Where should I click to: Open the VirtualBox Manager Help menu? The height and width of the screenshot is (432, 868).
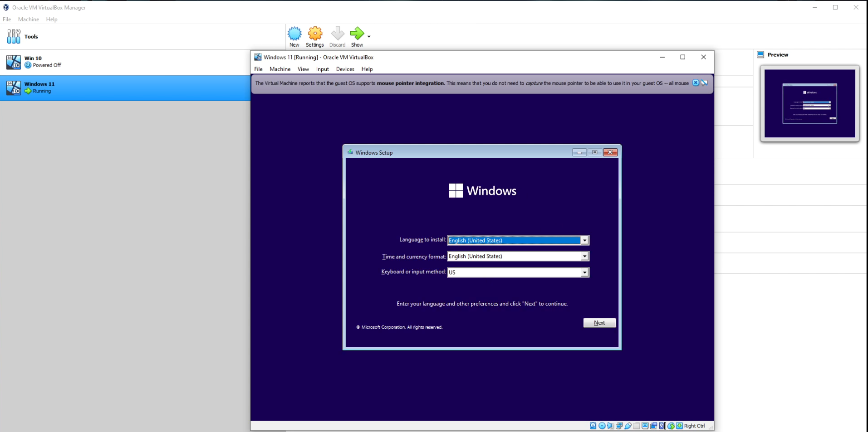point(52,19)
